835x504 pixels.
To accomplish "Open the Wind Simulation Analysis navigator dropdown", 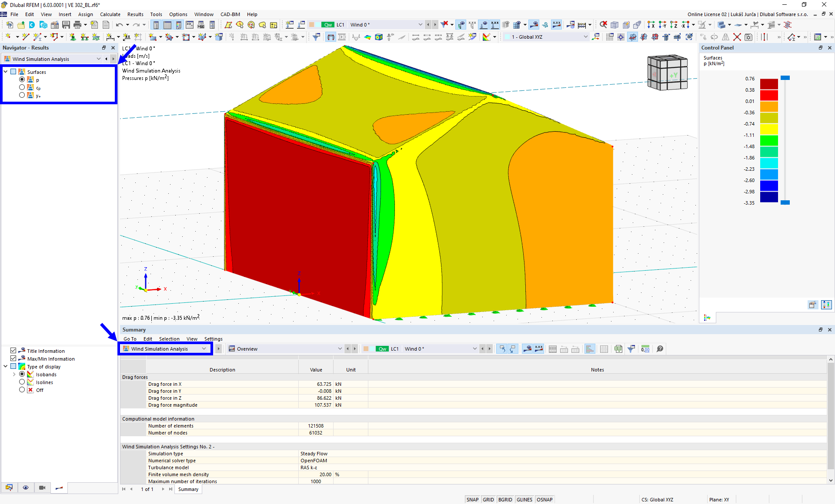I will pos(98,59).
